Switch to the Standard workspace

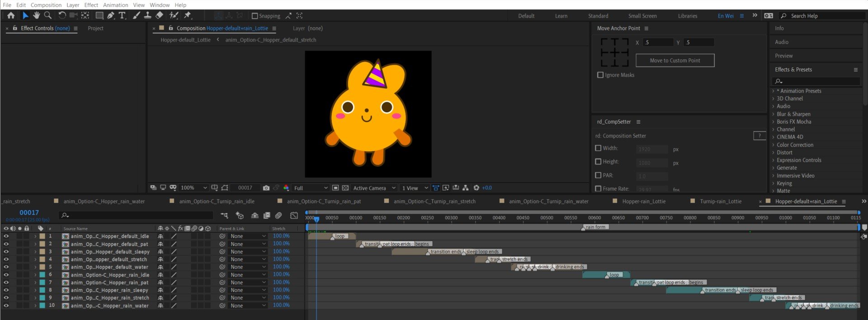(x=598, y=16)
